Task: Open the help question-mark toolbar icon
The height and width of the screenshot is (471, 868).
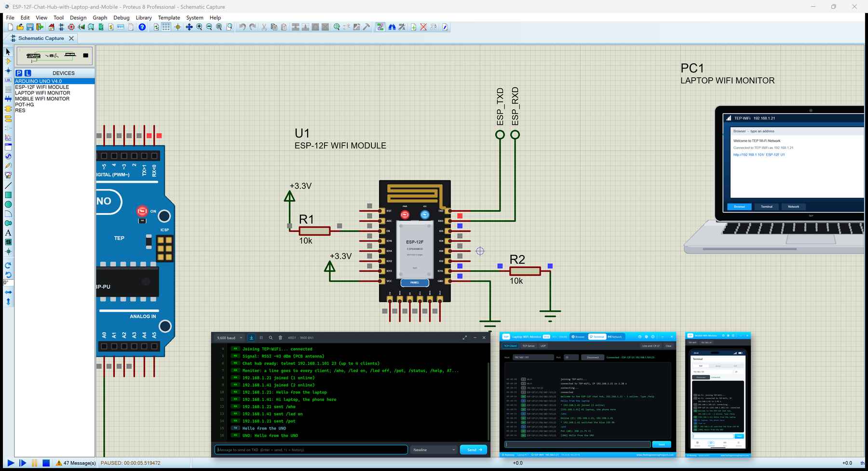Action: point(142,27)
